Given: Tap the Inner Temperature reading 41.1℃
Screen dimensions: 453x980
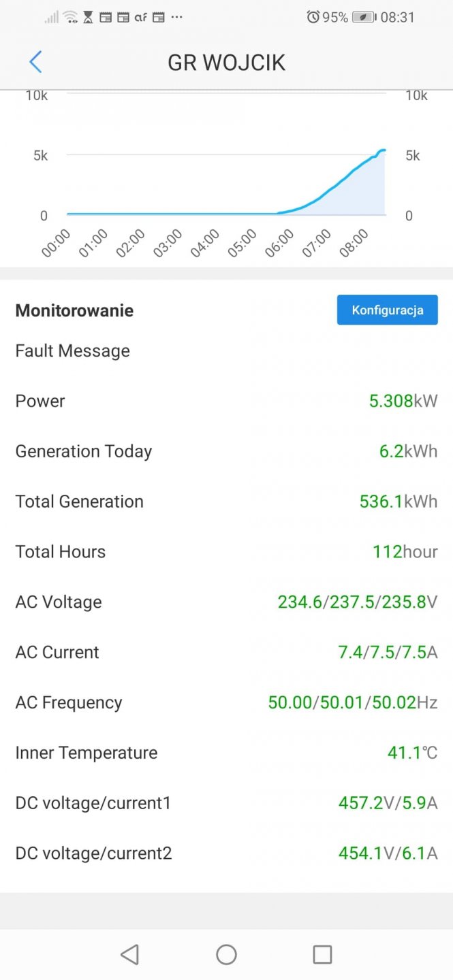Looking at the screenshot, I should point(411,753).
